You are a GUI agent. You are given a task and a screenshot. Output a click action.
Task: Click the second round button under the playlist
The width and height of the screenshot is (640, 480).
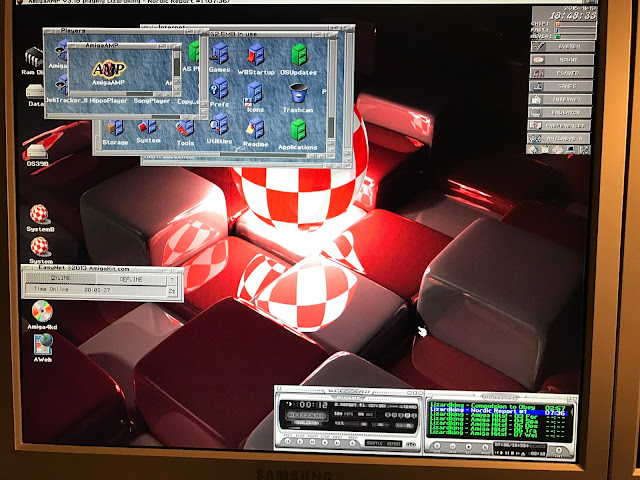(x=452, y=446)
